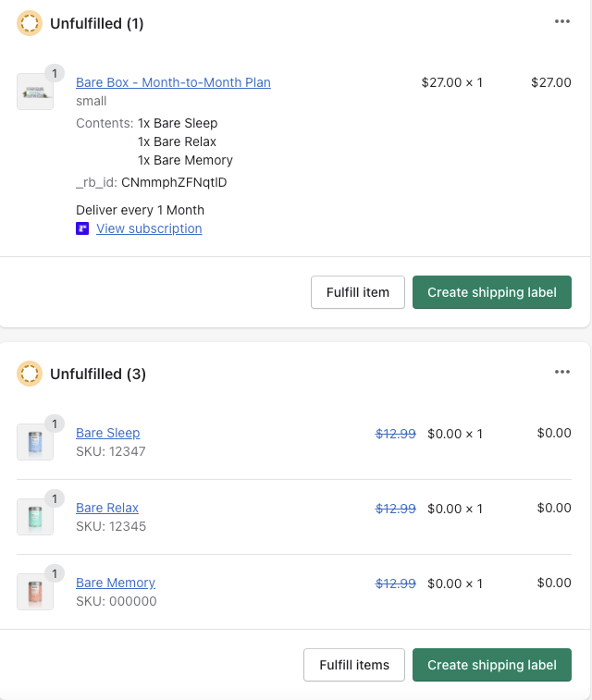
Task: Click the unfulfilled status icon beside Unfulfilled (3)
Action: point(30,374)
